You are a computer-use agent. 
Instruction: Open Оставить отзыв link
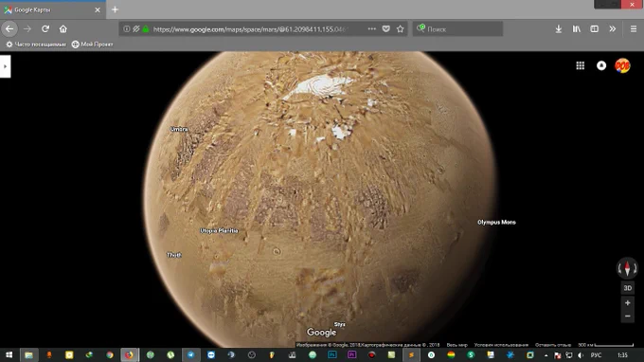(x=553, y=345)
